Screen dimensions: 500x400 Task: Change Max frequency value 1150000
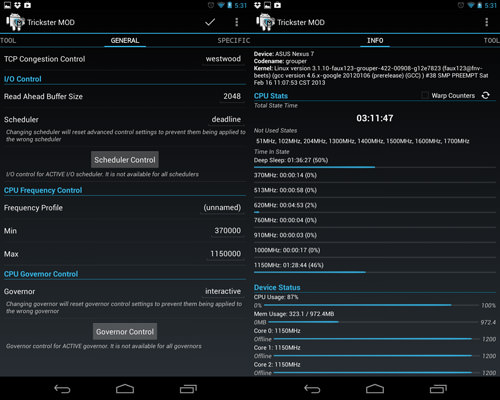pos(225,254)
